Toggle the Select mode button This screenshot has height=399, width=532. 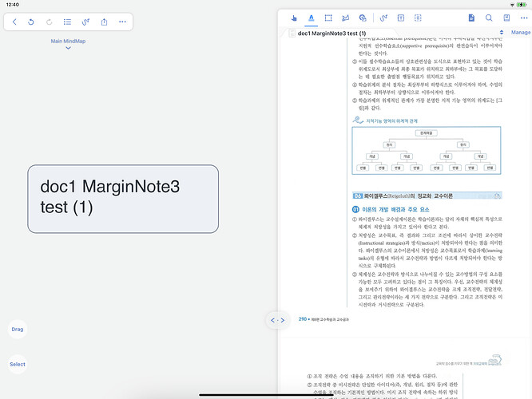coord(18,365)
